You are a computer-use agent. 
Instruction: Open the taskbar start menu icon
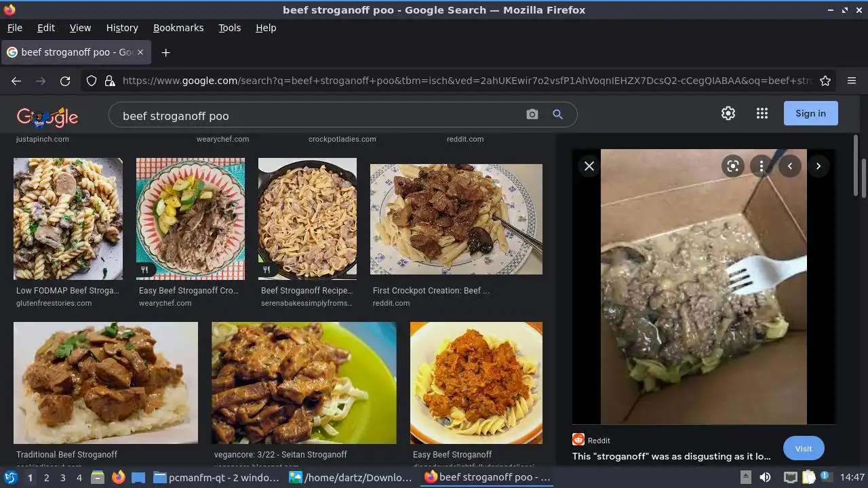click(x=10, y=477)
